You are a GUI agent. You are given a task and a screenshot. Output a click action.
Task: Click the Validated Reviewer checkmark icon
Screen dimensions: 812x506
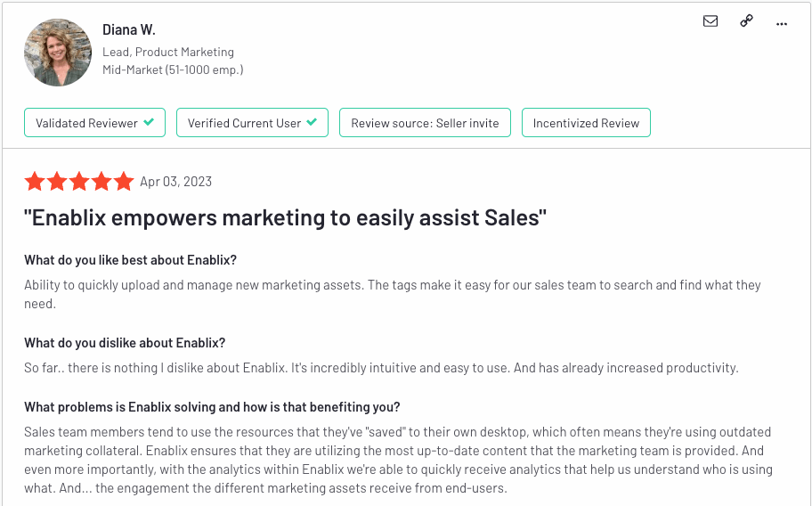[x=149, y=122]
